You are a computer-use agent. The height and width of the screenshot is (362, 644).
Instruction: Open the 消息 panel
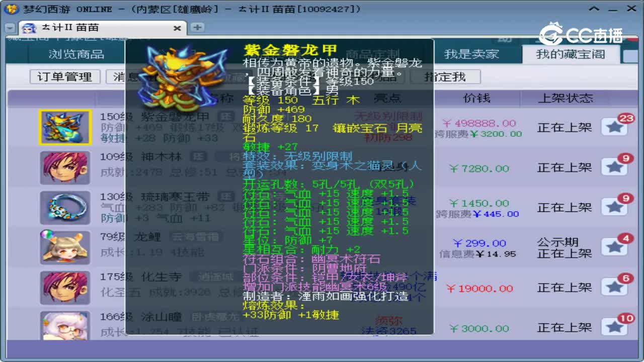coord(121,77)
